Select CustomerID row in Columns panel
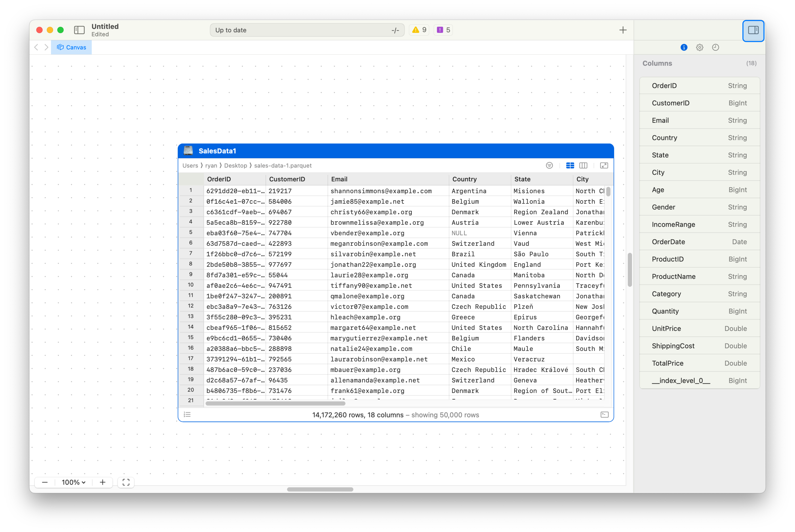795x532 pixels. click(x=699, y=103)
